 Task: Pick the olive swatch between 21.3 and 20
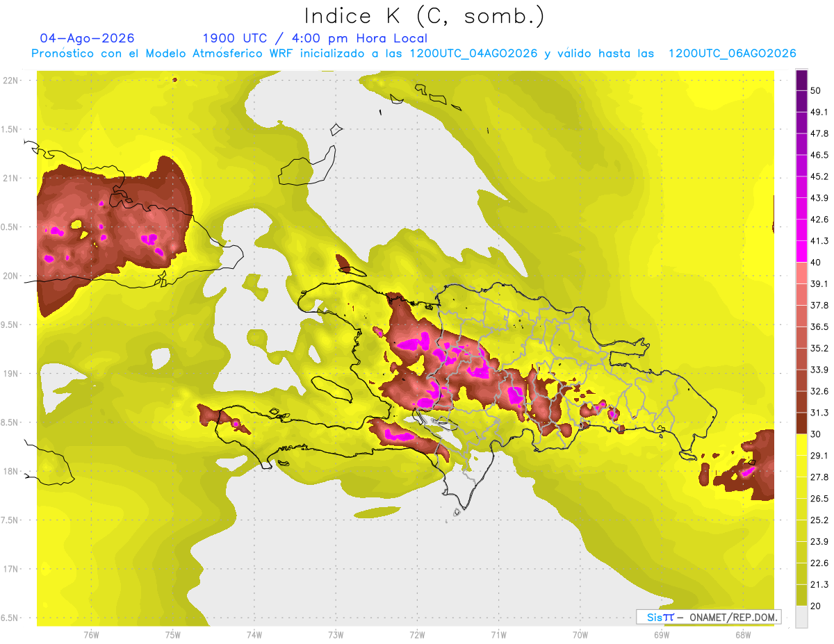click(x=801, y=595)
